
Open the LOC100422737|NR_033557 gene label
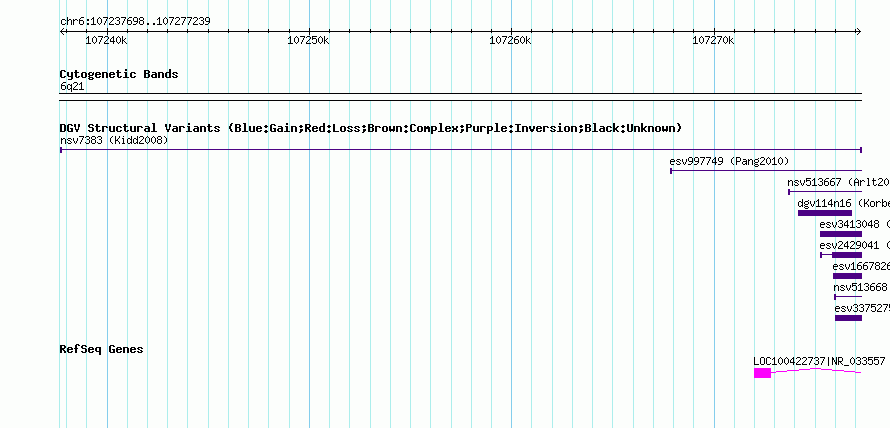tap(819, 361)
